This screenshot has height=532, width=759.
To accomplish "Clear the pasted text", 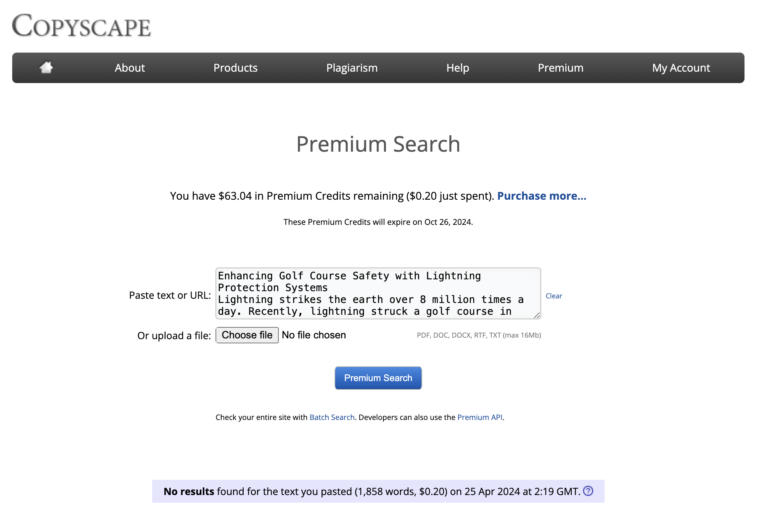I will pyautogui.click(x=553, y=296).
